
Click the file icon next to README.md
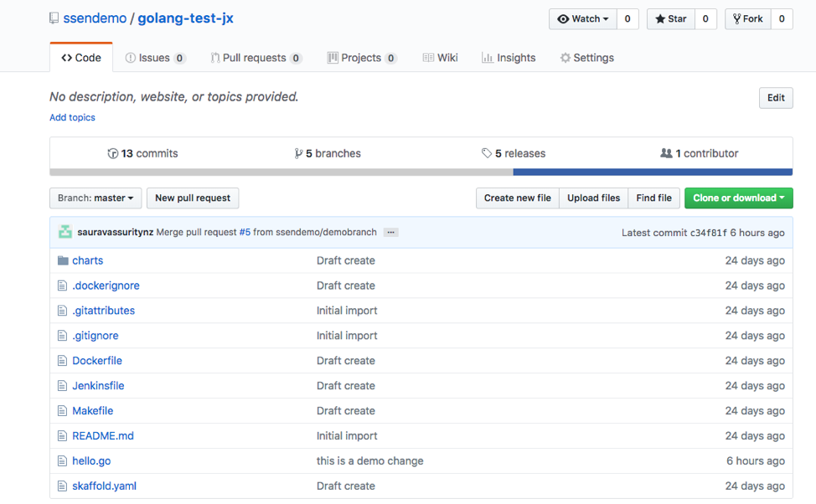[63, 436]
